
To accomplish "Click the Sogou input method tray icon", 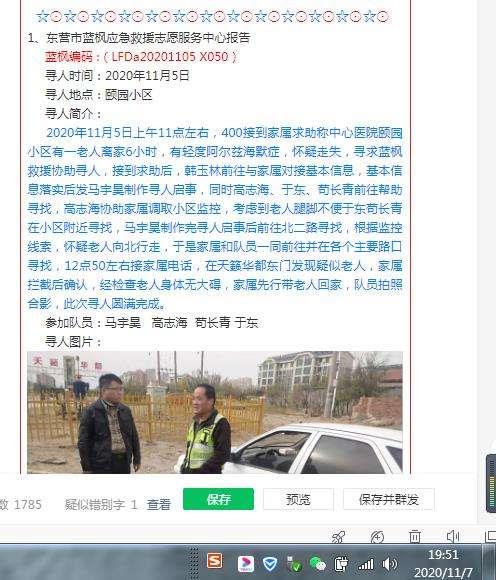I will pos(215,561).
